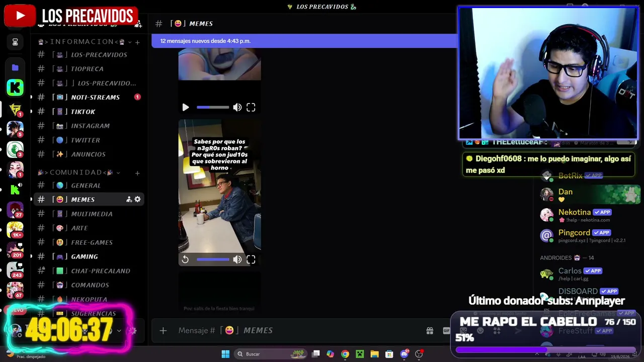644x362 pixels.
Task: Open the green K server
Action: [x=15, y=87]
